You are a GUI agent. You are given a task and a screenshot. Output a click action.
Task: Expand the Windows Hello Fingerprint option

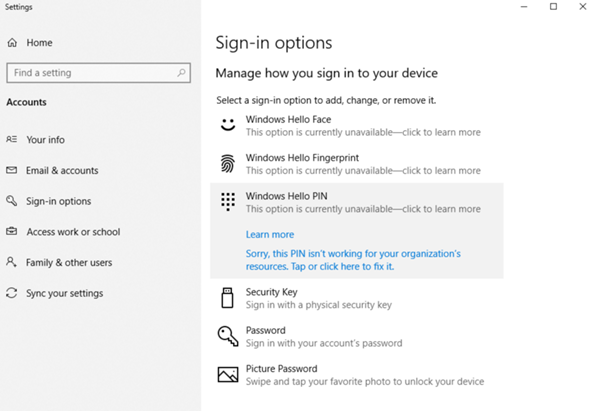357,164
